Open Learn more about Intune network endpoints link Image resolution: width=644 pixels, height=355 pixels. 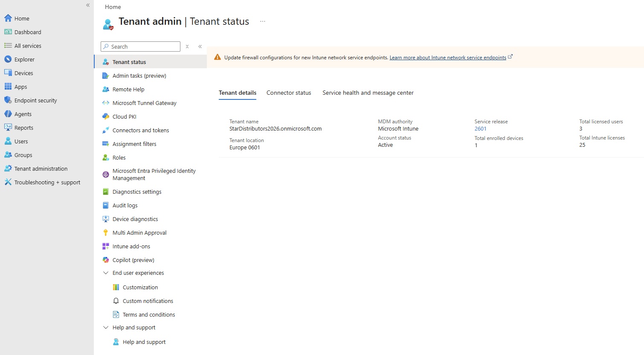click(x=448, y=58)
